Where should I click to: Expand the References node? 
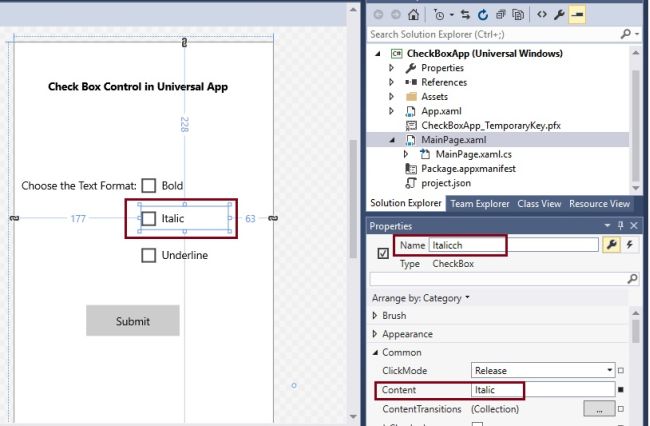click(391, 82)
